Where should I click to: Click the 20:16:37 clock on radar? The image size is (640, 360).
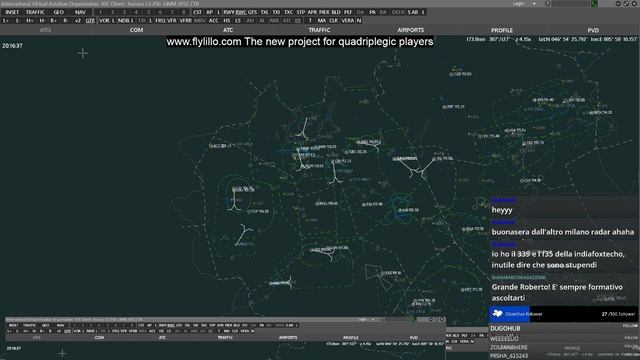(12, 46)
